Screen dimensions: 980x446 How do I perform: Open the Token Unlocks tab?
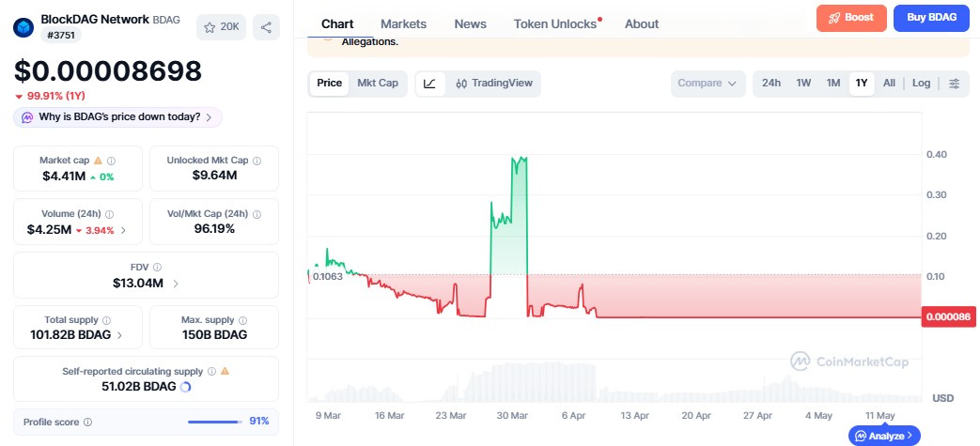pyautogui.click(x=557, y=24)
